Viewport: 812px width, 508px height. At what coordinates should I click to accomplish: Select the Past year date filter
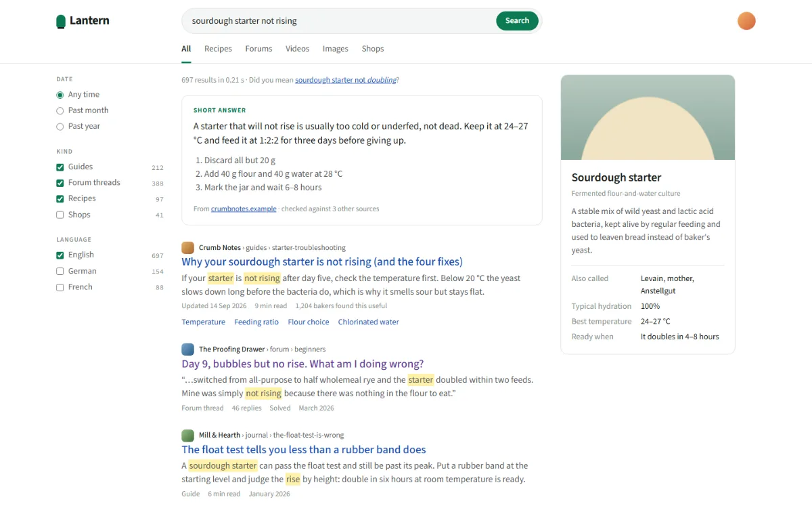click(60, 127)
